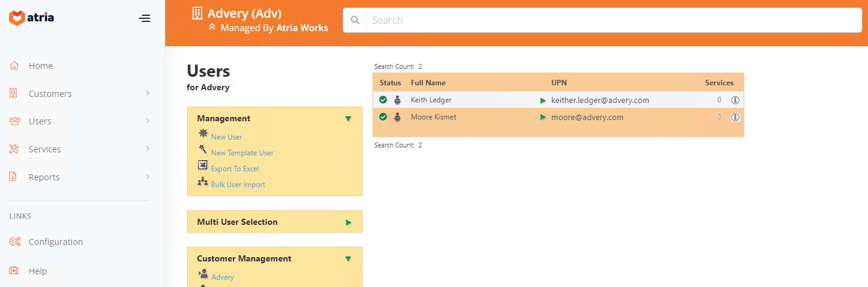
Task: Click the New Template User link
Action: [242, 153]
